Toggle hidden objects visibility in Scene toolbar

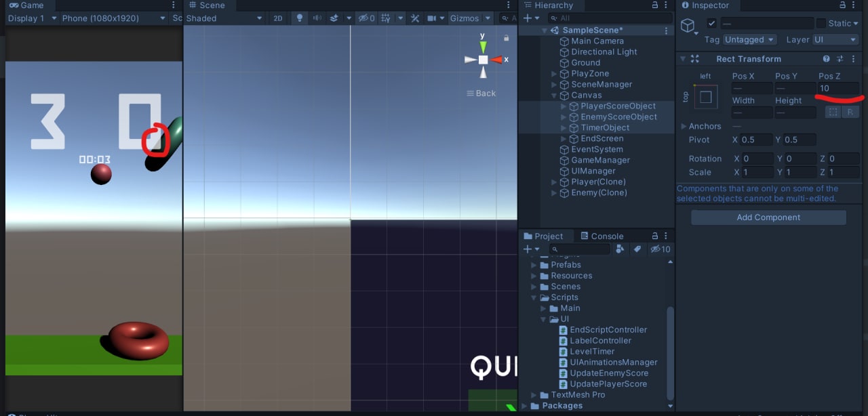[367, 18]
